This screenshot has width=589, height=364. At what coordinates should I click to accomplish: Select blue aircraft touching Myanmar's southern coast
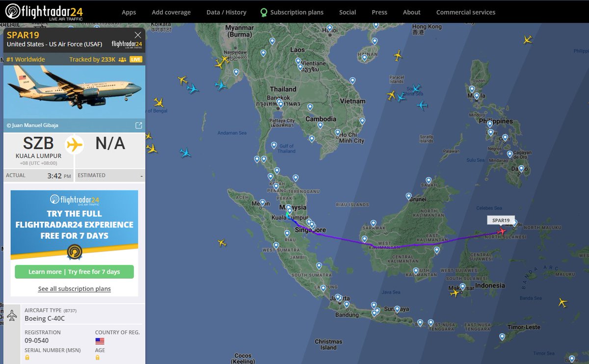pos(221,85)
